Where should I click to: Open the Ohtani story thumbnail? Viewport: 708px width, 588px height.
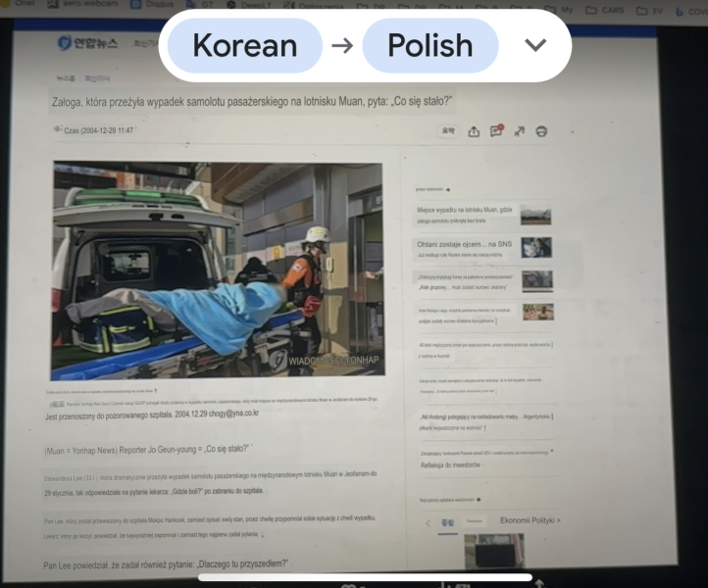pyautogui.click(x=536, y=248)
